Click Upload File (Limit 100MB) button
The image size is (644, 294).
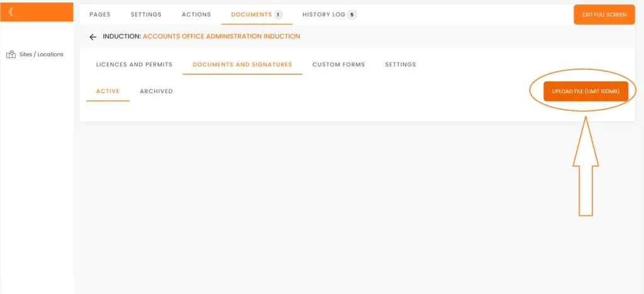point(586,91)
